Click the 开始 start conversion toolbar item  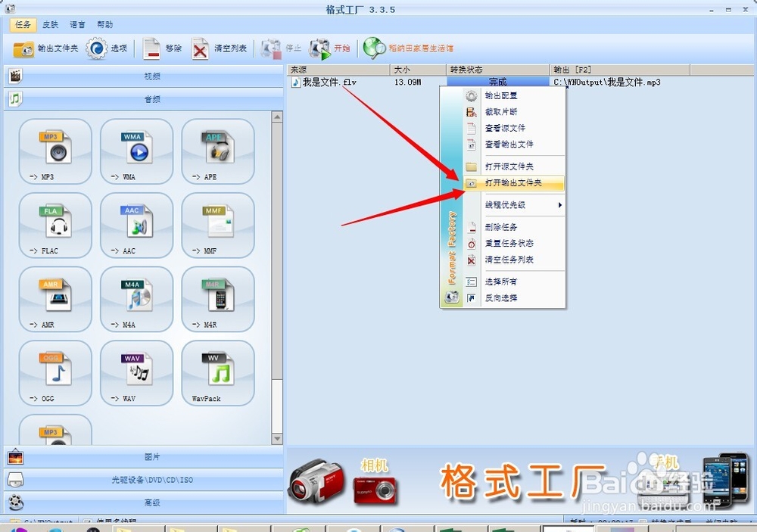pyautogui.click(x=330, y=47)
